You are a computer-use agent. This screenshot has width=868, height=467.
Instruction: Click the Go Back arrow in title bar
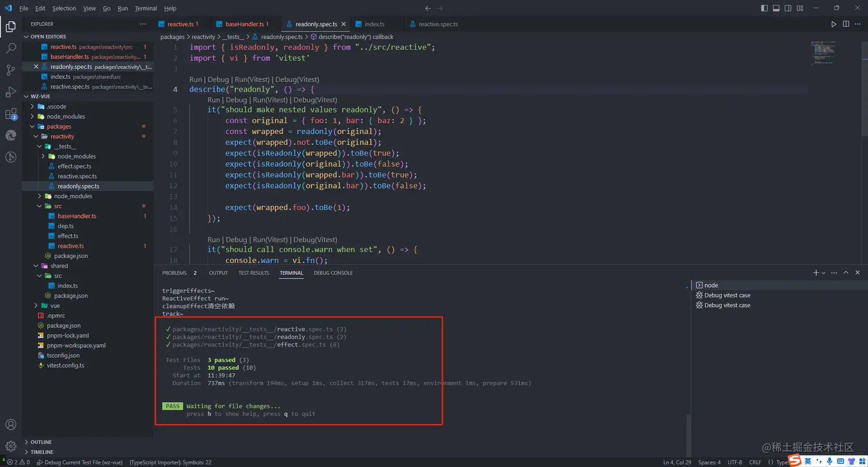(428, 8)
